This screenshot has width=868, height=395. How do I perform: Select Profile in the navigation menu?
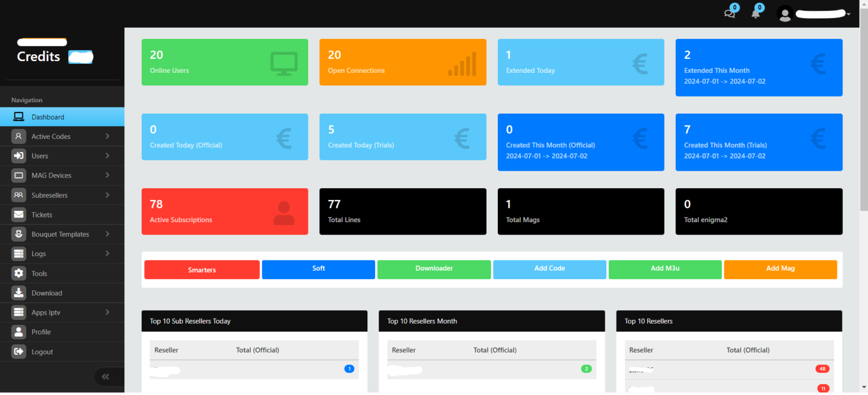coord(62,332)
